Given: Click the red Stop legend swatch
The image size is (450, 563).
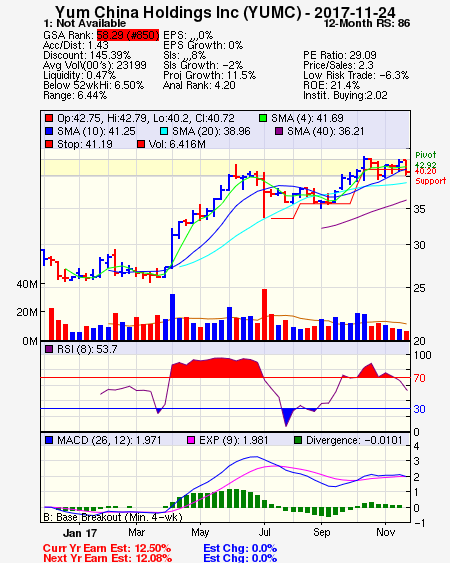Looking at the screenshot, I should pos(49,144).
